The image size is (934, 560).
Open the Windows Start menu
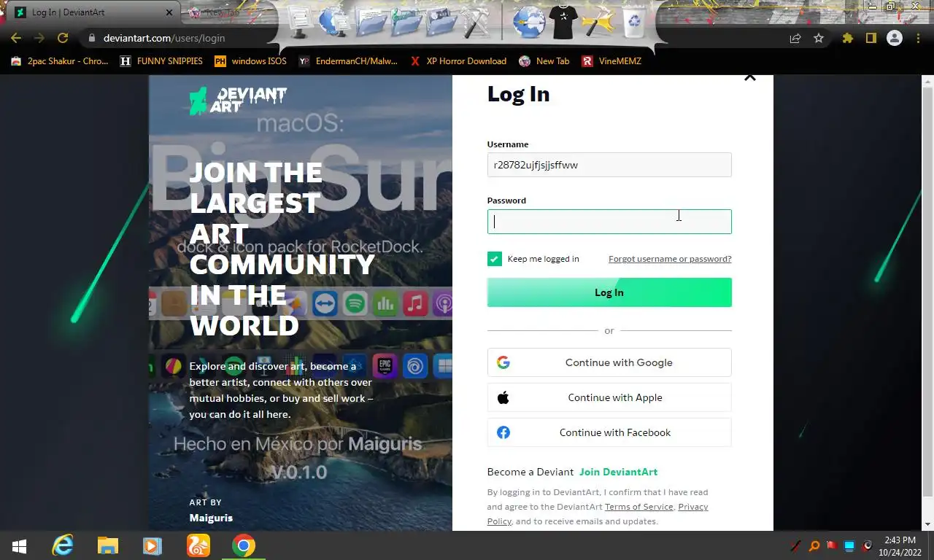click(x=20, y=545)
